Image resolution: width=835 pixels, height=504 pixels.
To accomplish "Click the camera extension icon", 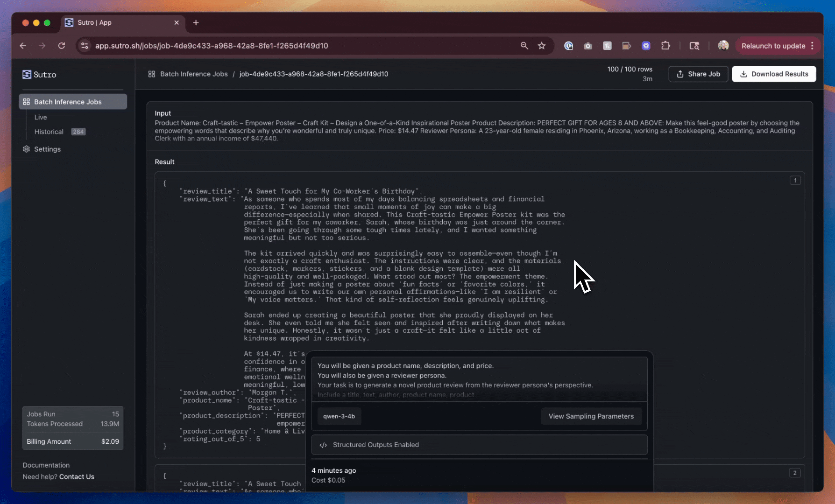I will [x=588, y=46].
